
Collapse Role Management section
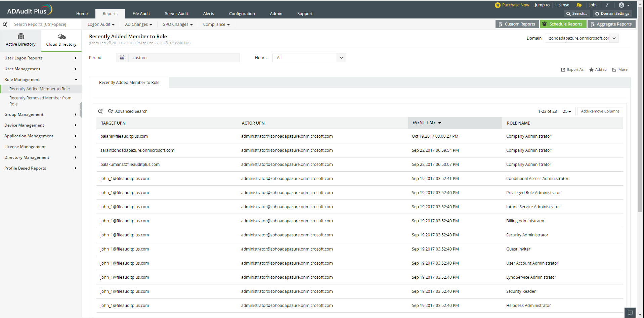(41, 80)
